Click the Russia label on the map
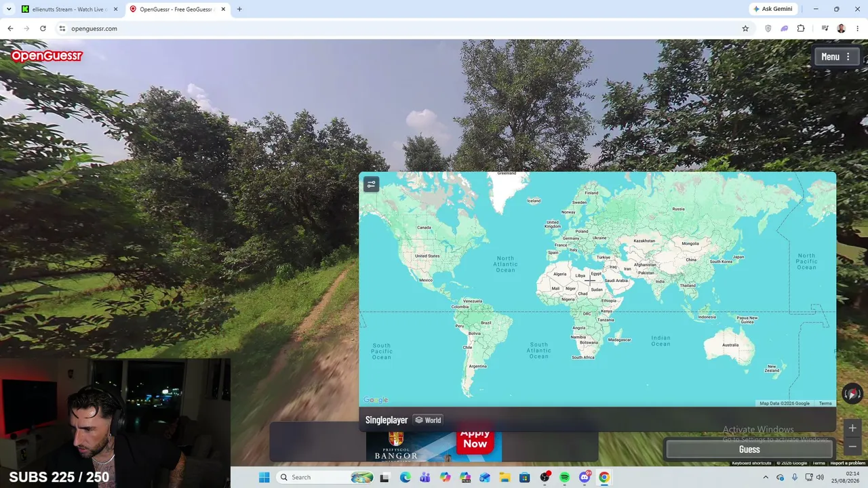 [x=678, y=209]
